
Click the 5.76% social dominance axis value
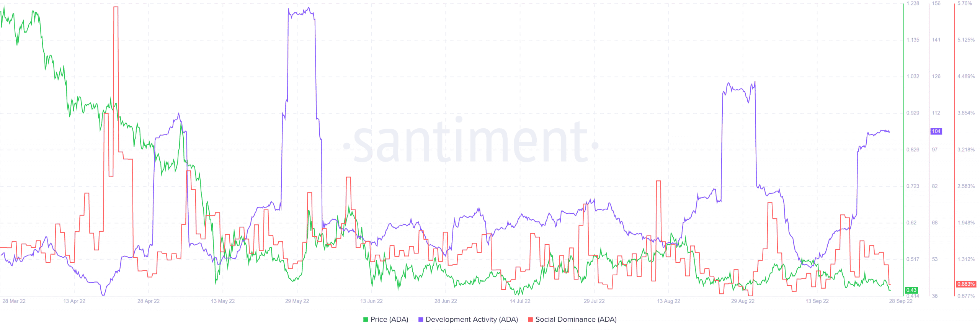pos(965,3)
